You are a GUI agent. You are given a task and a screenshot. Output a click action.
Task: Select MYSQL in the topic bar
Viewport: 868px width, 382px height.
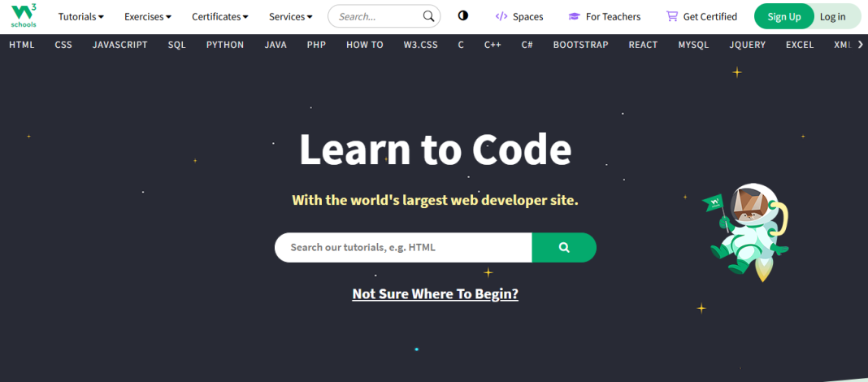[693, 45]
